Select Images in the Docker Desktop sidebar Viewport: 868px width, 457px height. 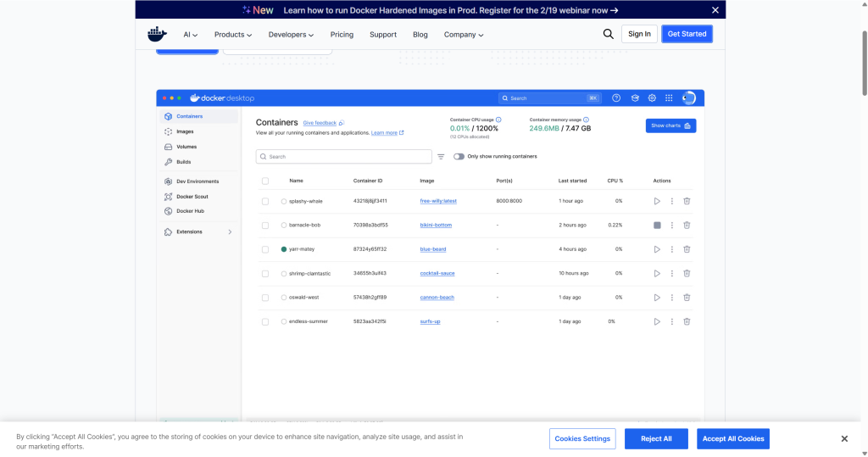(185, 131)
